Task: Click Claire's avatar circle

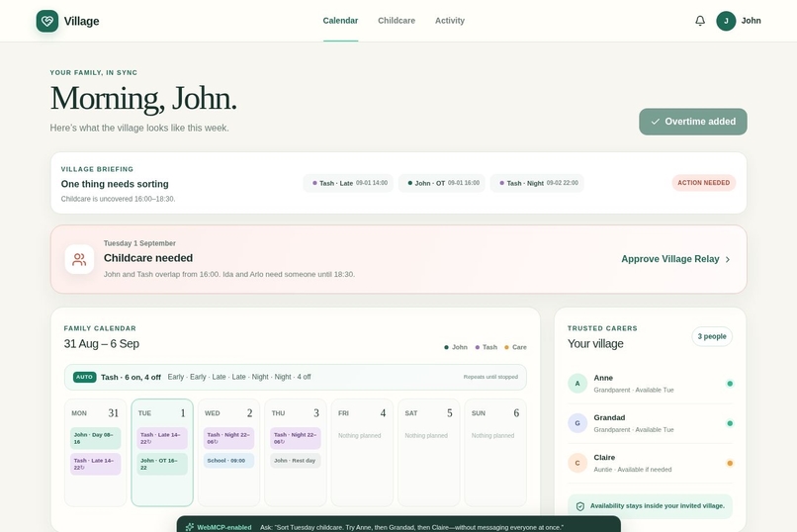Action: (x=577, y=463)
